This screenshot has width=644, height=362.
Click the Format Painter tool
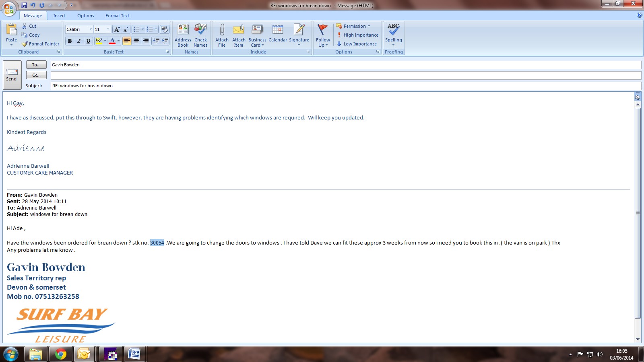point(41,44)
